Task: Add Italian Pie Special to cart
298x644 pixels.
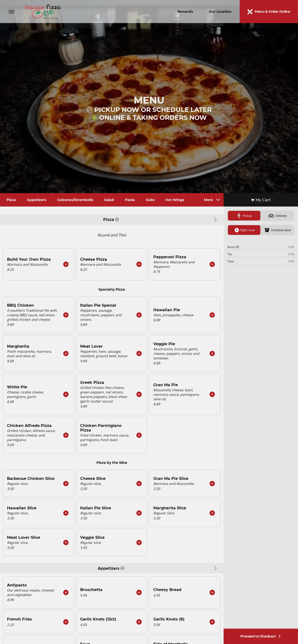Action: (x=139, y=315)
